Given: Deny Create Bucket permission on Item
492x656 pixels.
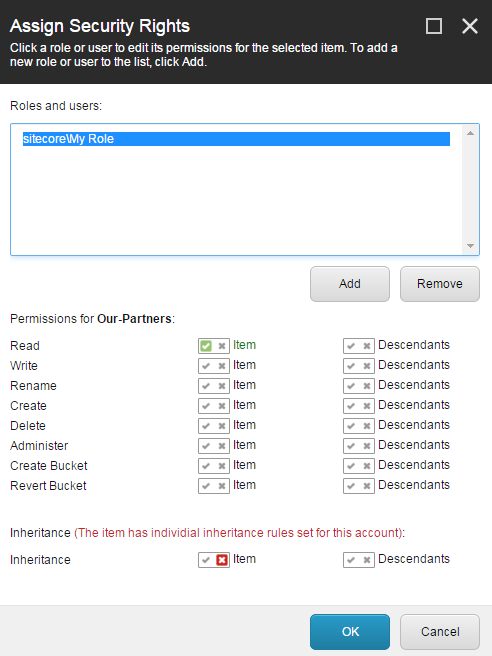Looking at the screenshot, I should pyautogui.click(x=222, y=466).
